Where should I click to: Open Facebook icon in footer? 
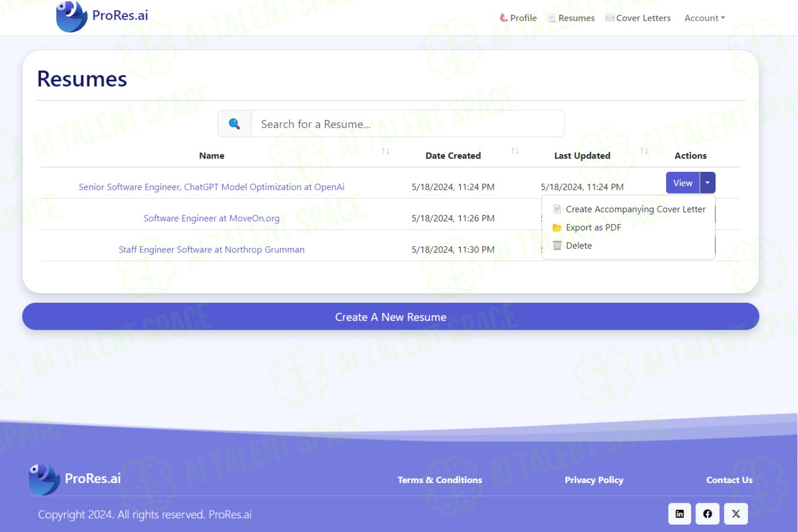(708, 514)
